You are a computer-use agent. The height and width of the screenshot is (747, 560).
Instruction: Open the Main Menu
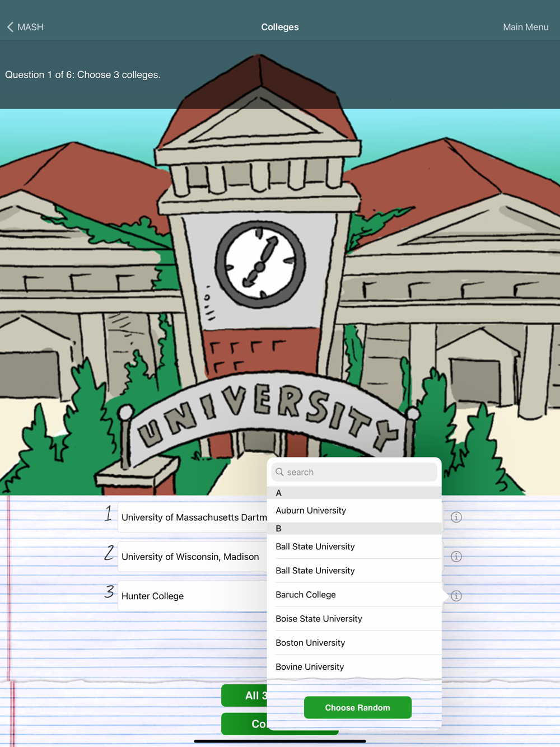point(525,27)
